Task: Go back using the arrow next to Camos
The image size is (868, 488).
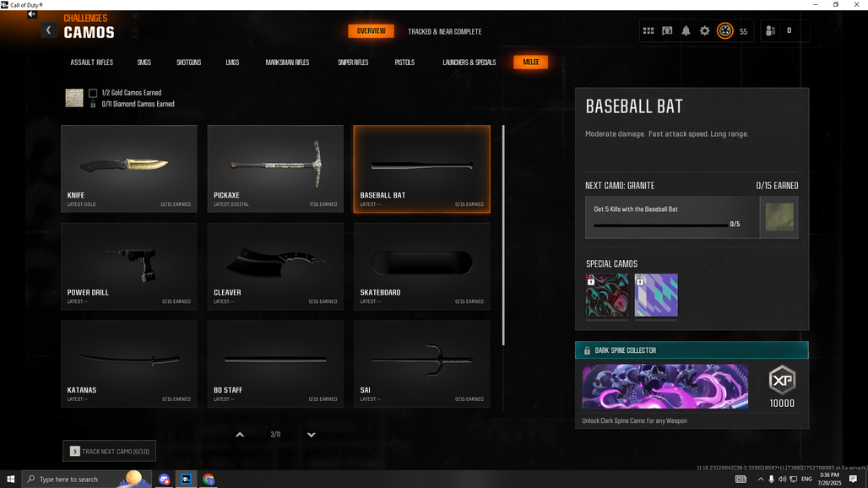Action: click(49, 30)
